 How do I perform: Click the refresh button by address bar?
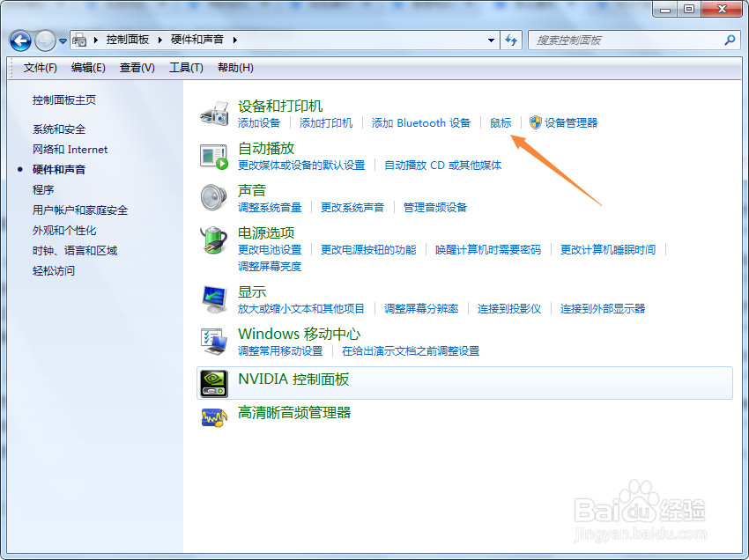pyautogui.click(x=511, y=41)
